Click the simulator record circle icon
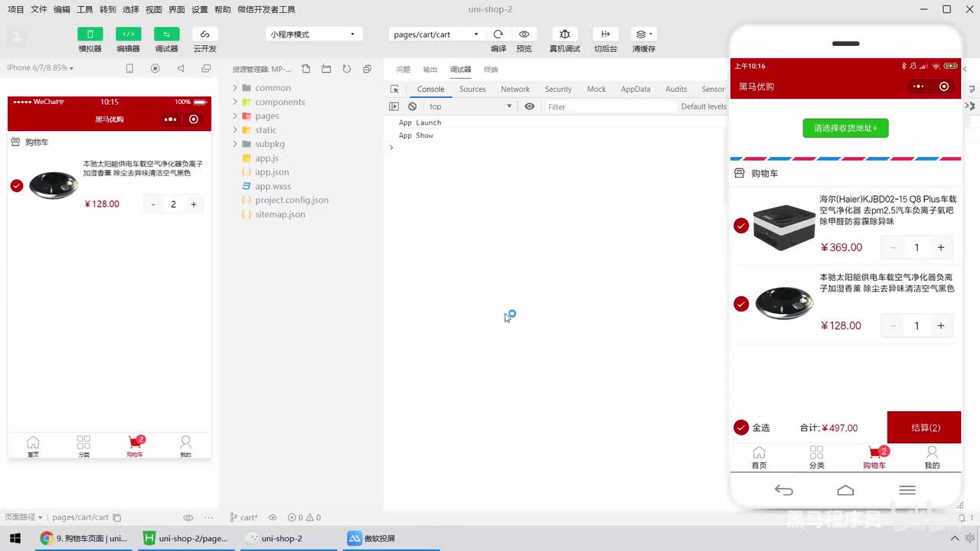The image size is (980, 551). tap(155, 68)
